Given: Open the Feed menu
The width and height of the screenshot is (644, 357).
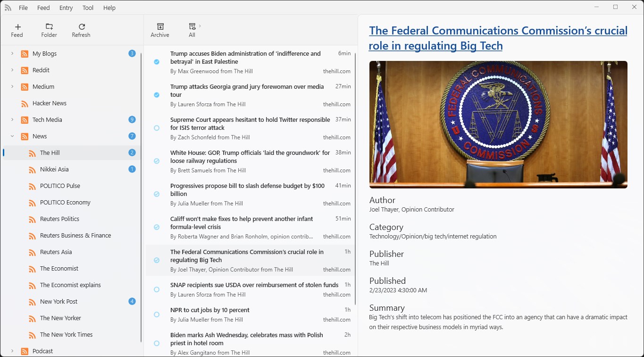Looking at the screenshot, I should click(x=43, y=8).
